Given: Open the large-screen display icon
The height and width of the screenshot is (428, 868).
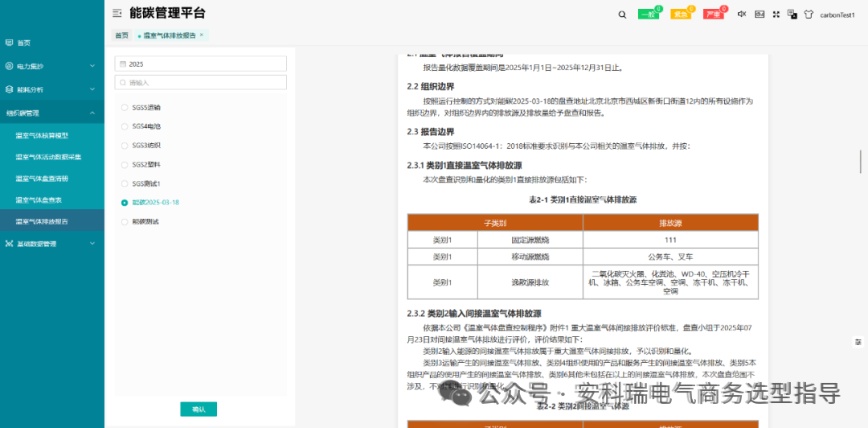Looking at the screenshot, I should 760,14.
